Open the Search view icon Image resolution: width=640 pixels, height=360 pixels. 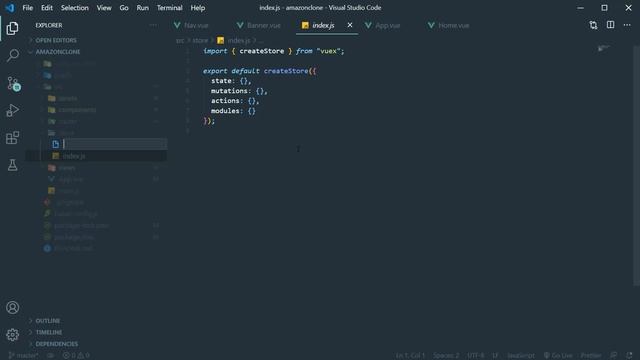(12, 55)
